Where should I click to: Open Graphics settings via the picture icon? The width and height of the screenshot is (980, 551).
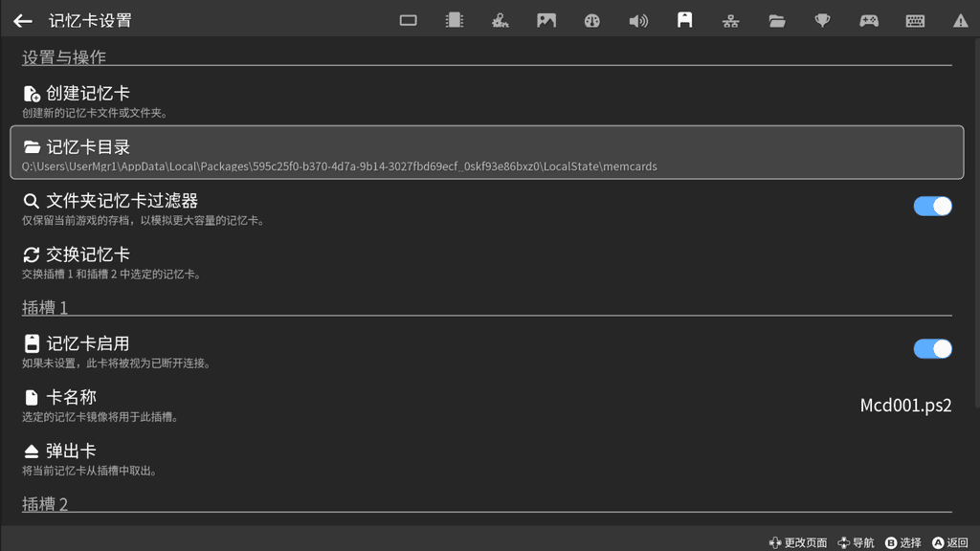pos(546,21)
